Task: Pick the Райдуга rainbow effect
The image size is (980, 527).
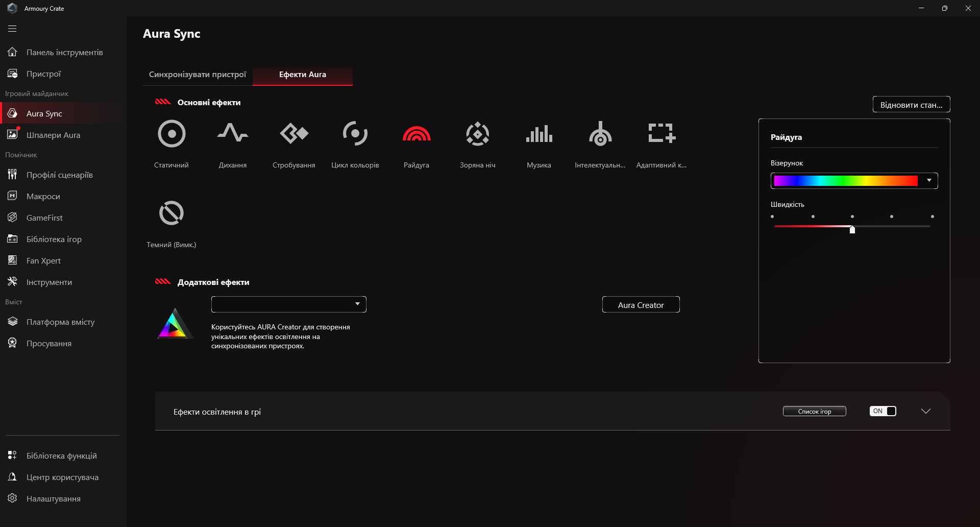Action: 416,134
